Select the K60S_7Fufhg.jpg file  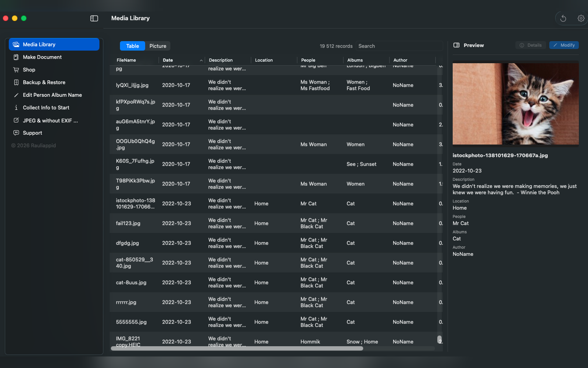click(276, 164)
